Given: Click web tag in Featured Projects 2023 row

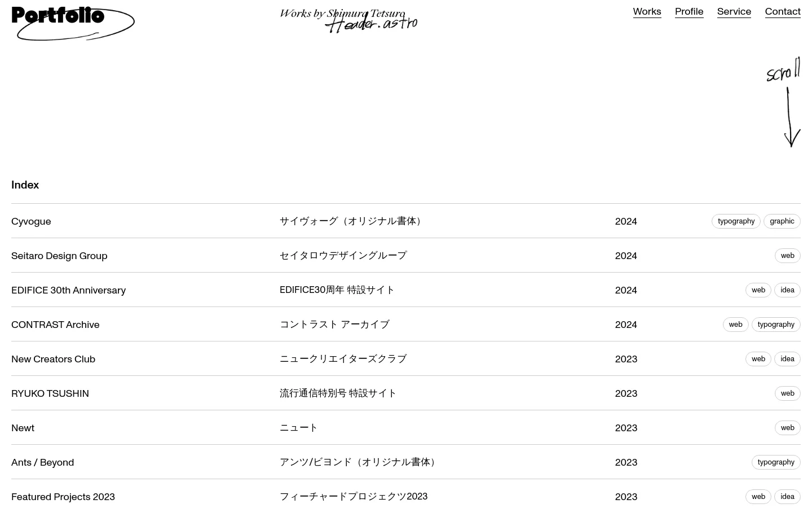Looking at the screenshot, I should tap(758, 497).
